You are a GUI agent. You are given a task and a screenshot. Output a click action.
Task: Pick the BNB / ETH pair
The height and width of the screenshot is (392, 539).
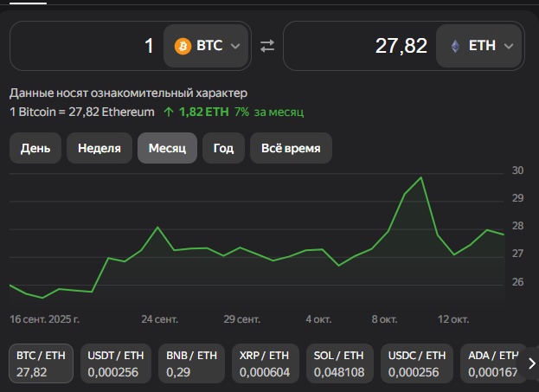pyautogui.click(x=190, y=363)
